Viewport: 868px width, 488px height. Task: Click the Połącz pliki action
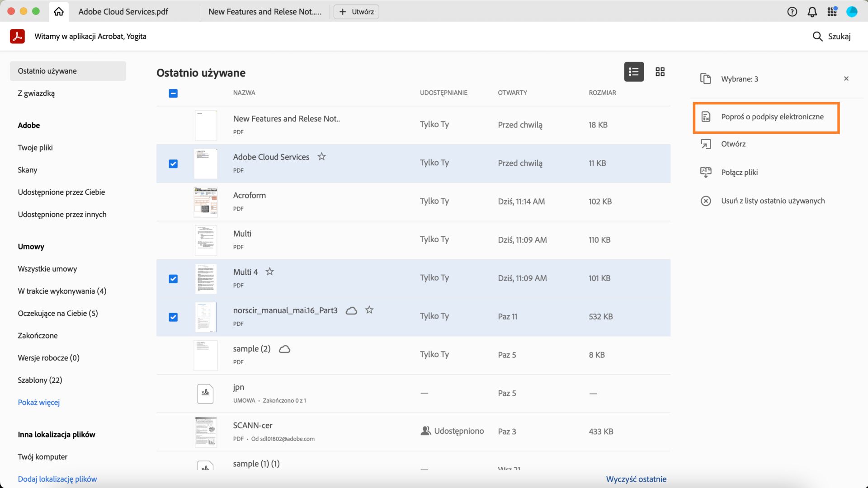pyautogui.click(x=739, y=172)
